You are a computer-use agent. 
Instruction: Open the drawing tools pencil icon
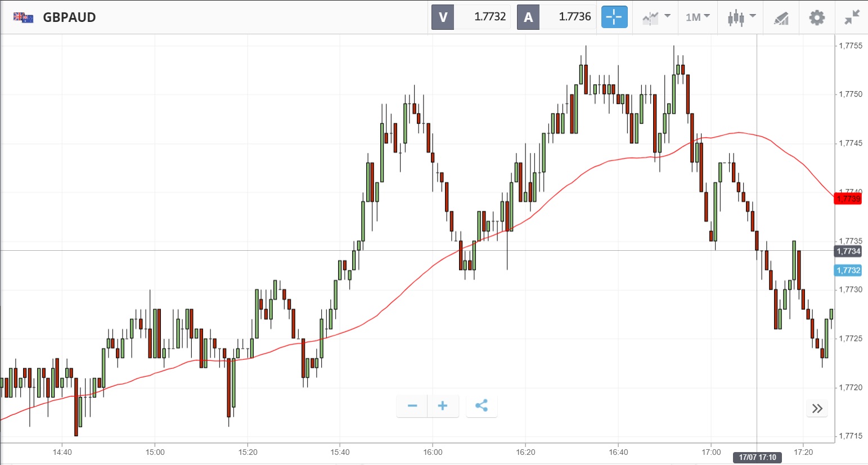781,17
